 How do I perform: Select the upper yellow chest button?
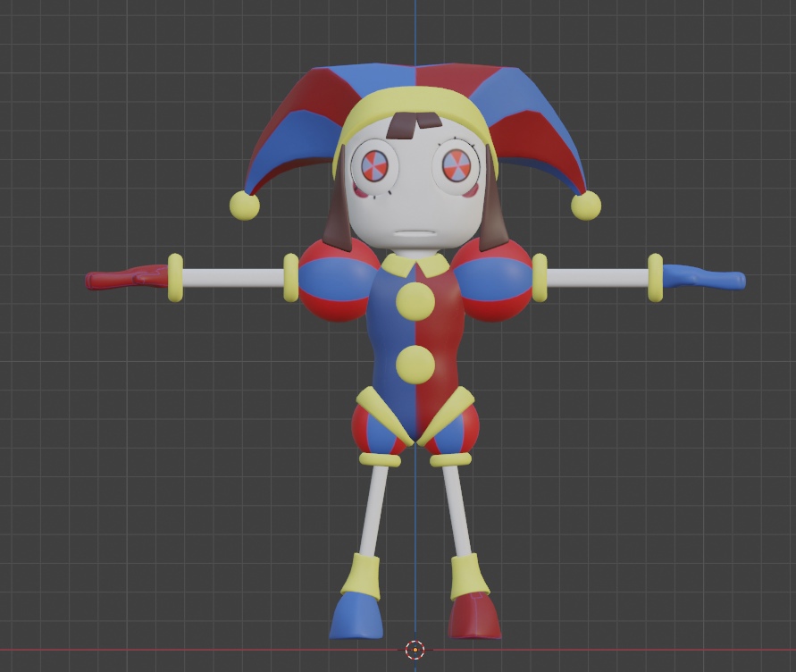415,301
